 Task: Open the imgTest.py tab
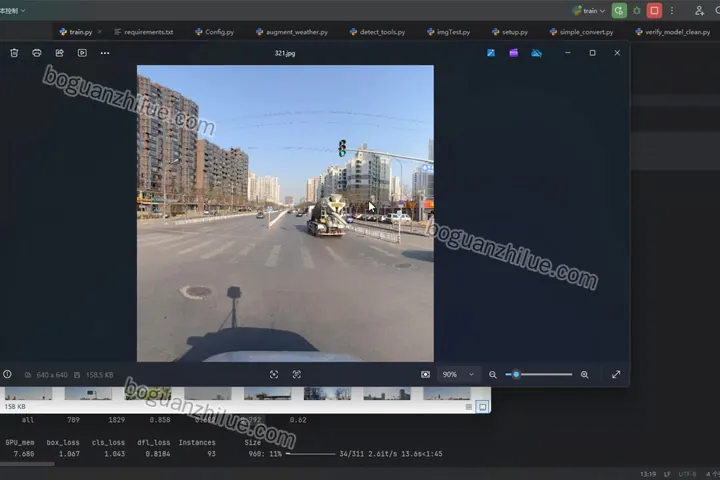449,32
